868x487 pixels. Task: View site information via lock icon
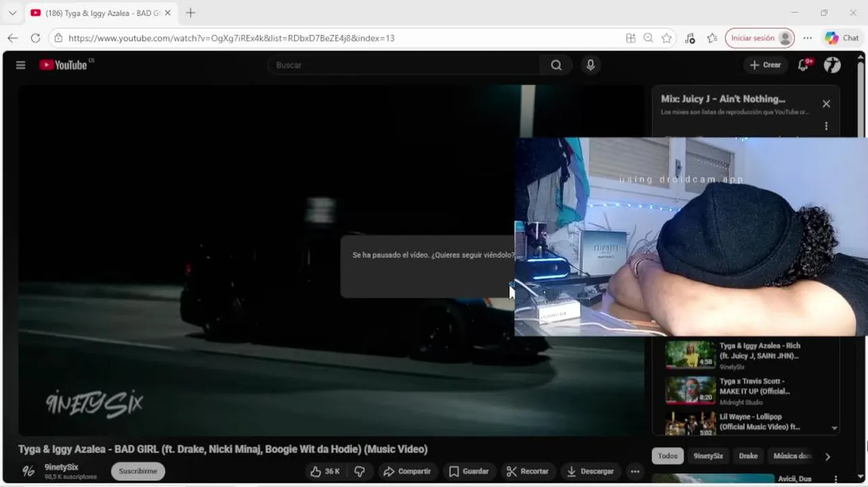[58, 39]
